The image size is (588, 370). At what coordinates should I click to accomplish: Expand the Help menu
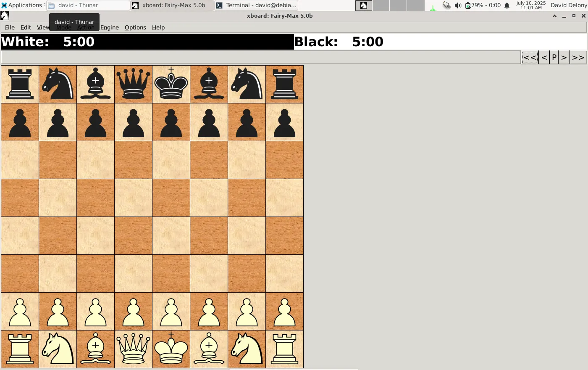[x=158, y=27]
